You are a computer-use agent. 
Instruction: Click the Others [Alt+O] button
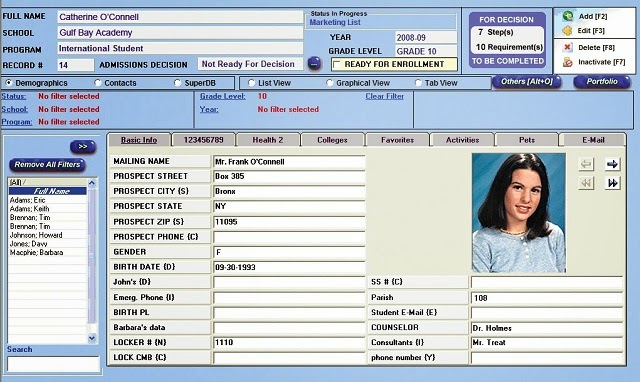[x=527, y=82]
